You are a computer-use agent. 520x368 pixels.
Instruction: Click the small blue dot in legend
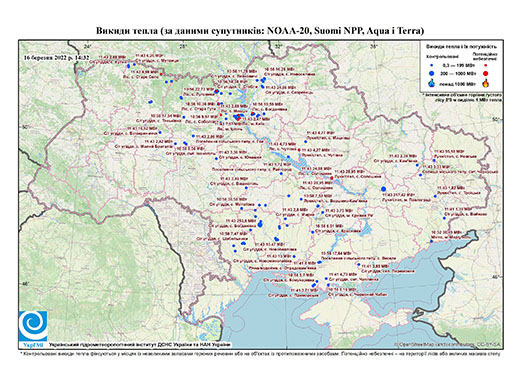[432, 65]
